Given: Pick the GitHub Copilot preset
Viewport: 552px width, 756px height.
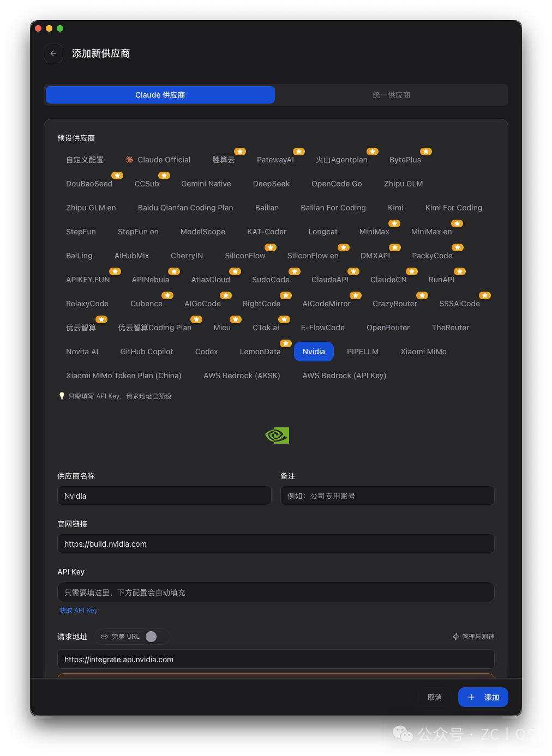Looking at the screenshot, I should tap(147, 352).
